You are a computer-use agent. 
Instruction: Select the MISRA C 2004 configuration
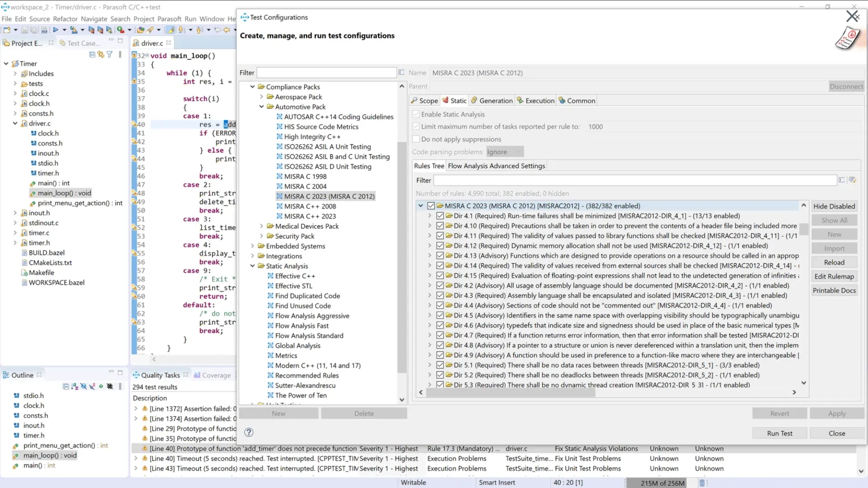pyautogui.click(x=305, y=186)
